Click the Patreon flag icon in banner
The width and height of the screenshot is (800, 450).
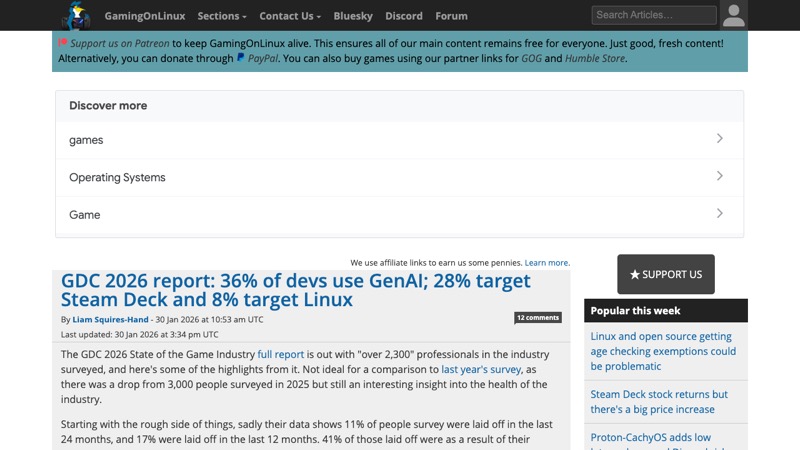(x=63, y=43)
